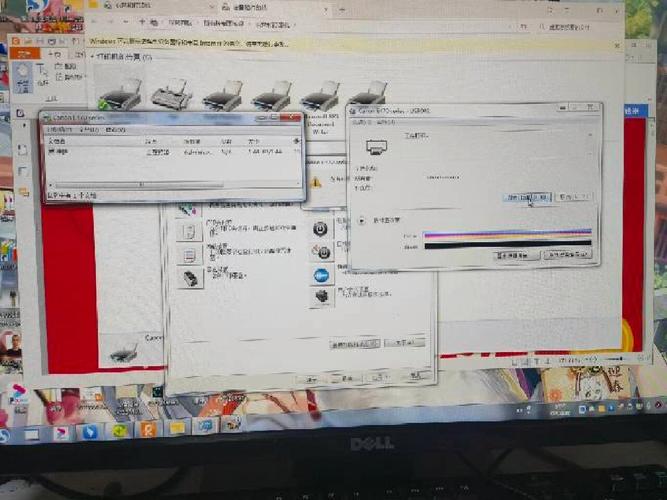The image size is (667, 500).
Task: Open the blue Quiet Settings icon
Action: pos(321,275)
